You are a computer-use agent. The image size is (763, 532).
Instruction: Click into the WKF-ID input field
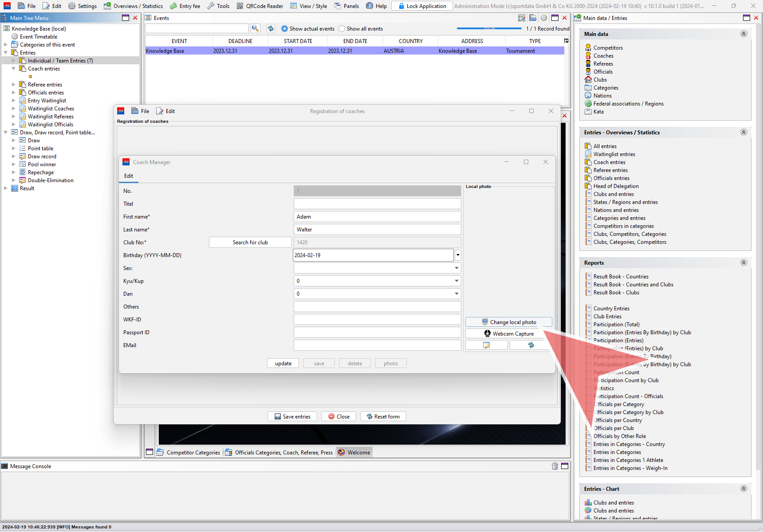(377, 320)
